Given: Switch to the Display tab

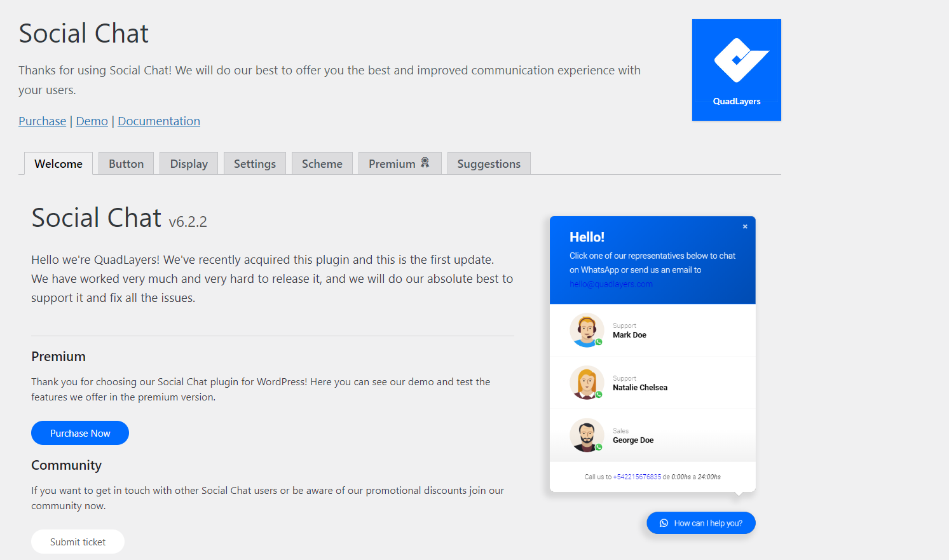Looking at the screenshot, I should (x=189, y=163).
